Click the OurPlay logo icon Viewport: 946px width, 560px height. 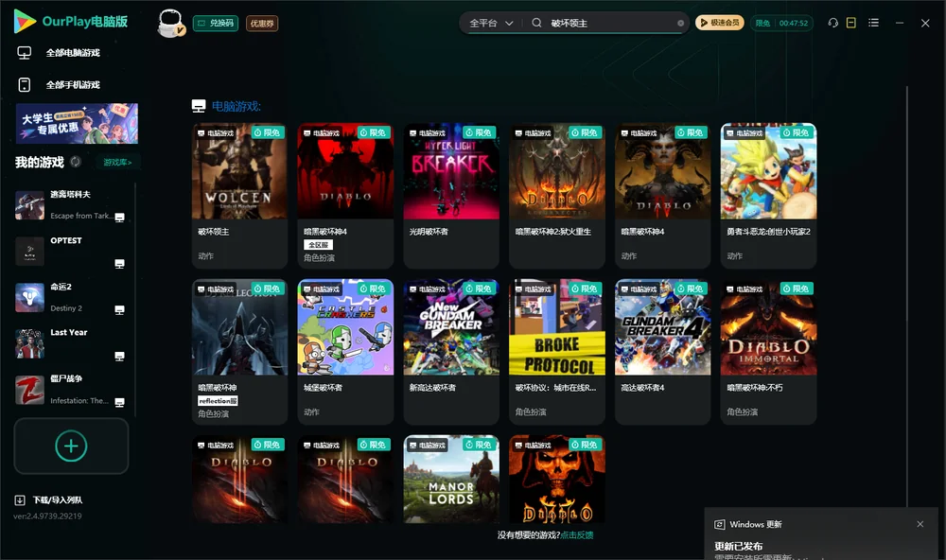pyautogui.click(x=25, y=22)
